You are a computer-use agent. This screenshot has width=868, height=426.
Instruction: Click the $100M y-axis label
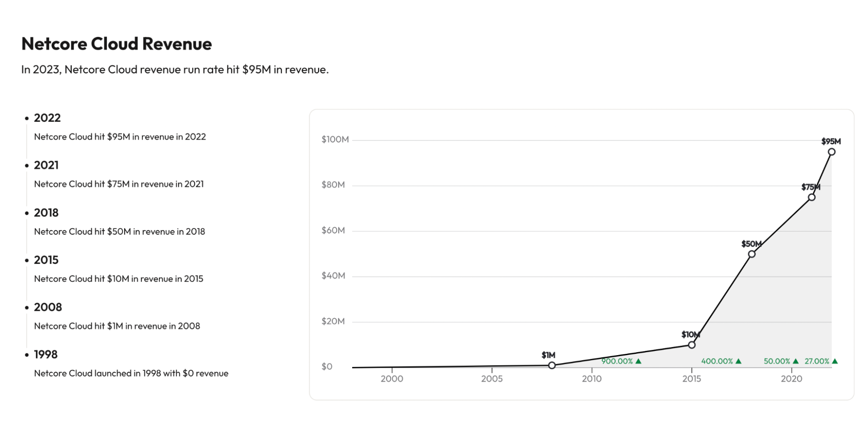point(335,140)
